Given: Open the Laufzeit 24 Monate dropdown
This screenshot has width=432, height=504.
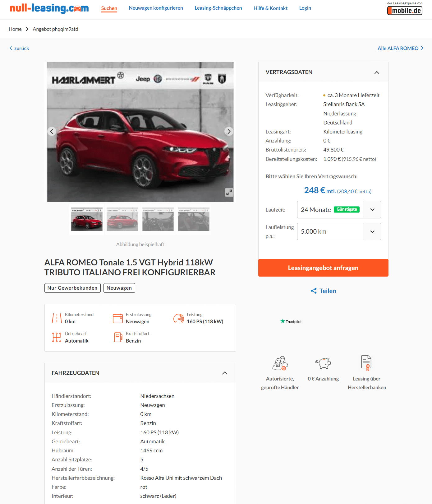Looking at the screenshot, I should pyautogui.click(x=339, y=210).
